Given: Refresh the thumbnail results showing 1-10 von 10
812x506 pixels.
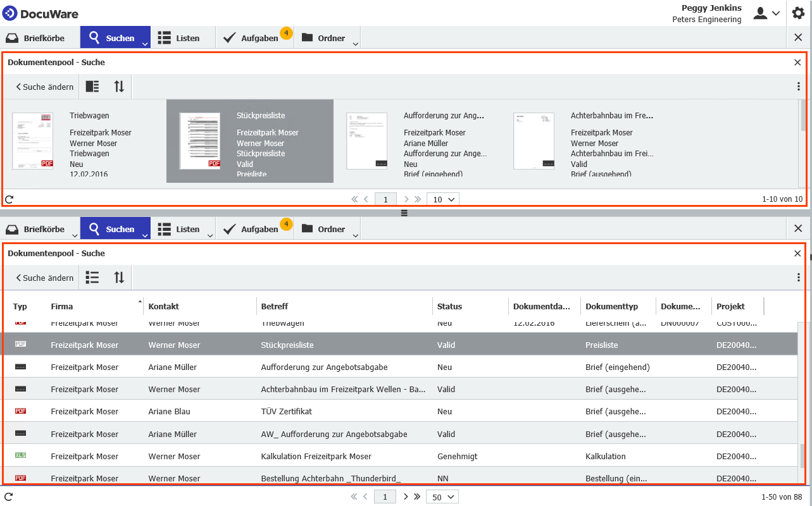Looking at the screenshot, I should (x=9, y=199).
